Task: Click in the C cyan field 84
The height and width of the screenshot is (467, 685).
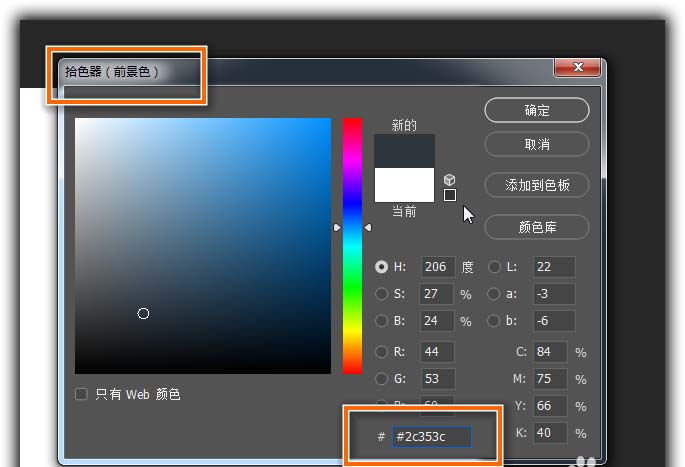Action: click(x=550, y=352)
